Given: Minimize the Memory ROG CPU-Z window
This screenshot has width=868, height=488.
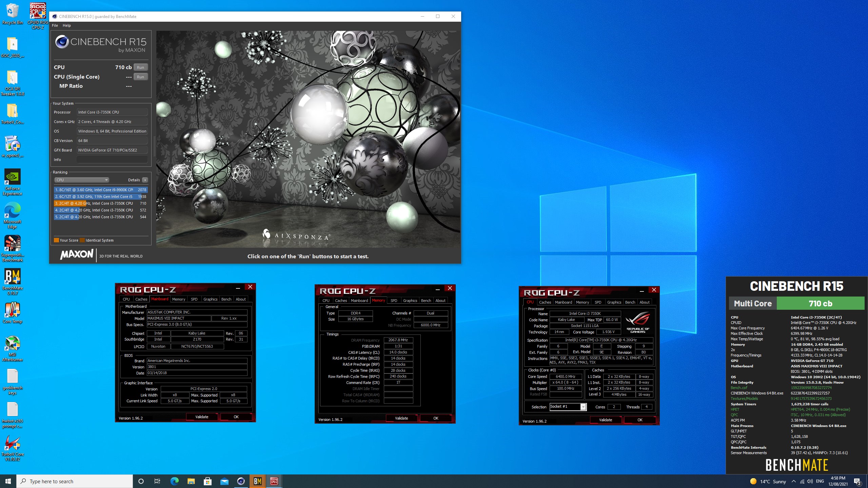Looking at the screenshot, I should click(437, 289).
